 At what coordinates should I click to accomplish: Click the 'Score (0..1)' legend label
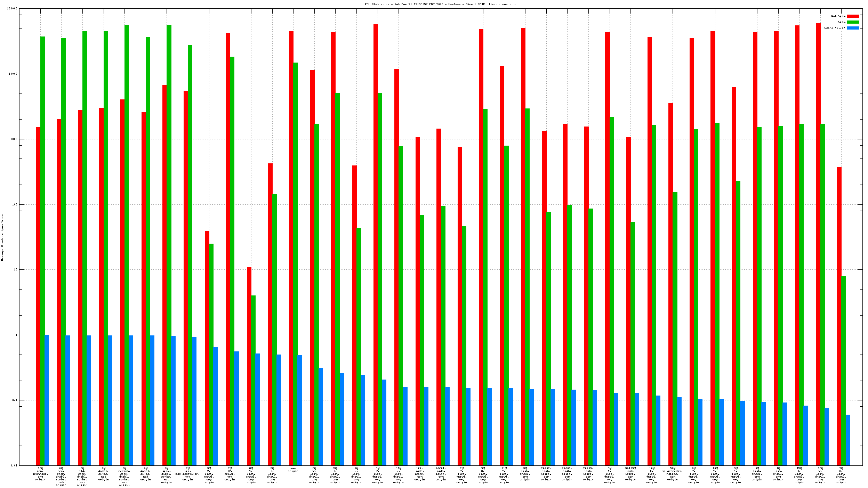(x=834, y=28)
